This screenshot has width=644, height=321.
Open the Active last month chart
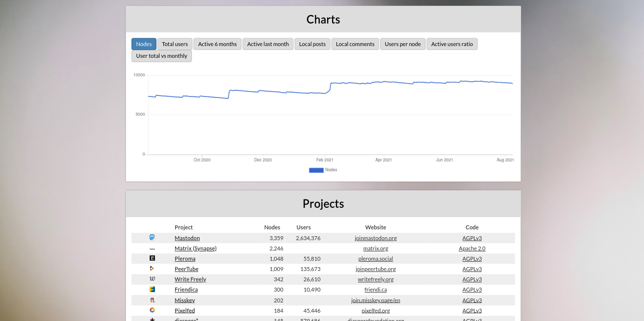tap(268, 44)
